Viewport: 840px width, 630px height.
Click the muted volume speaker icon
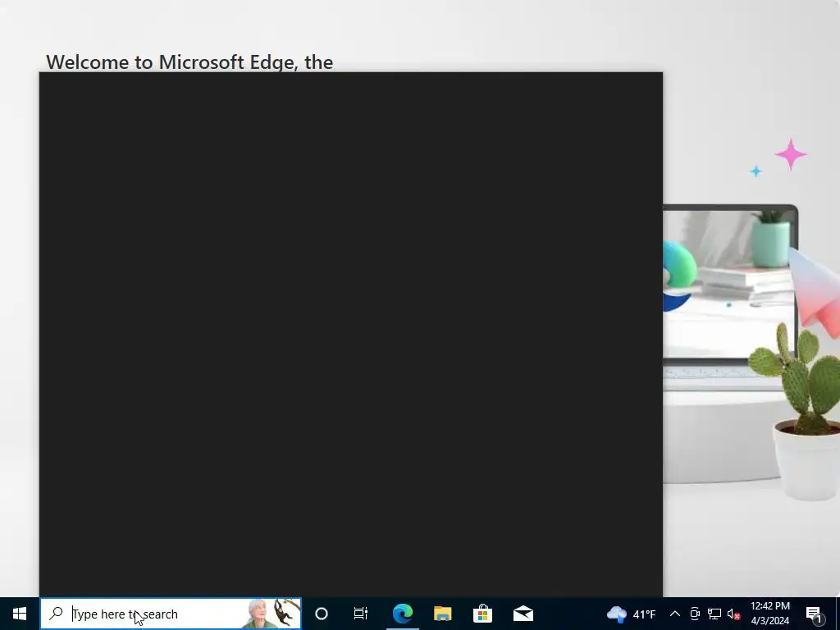734,614
